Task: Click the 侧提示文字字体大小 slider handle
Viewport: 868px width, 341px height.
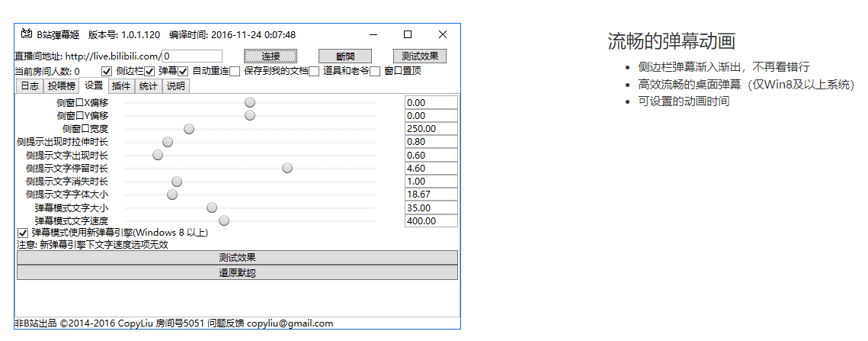Action: click(x=172, y=195)
